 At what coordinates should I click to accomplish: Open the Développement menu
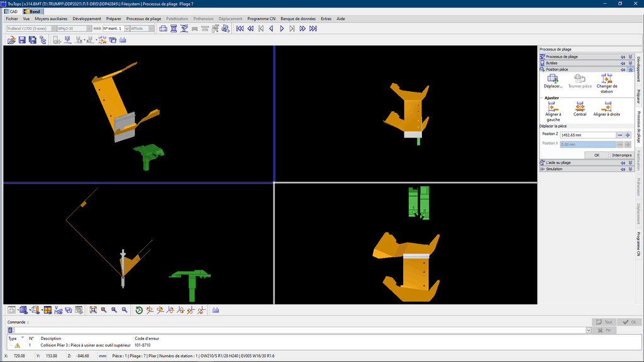(x=87, y=18)
